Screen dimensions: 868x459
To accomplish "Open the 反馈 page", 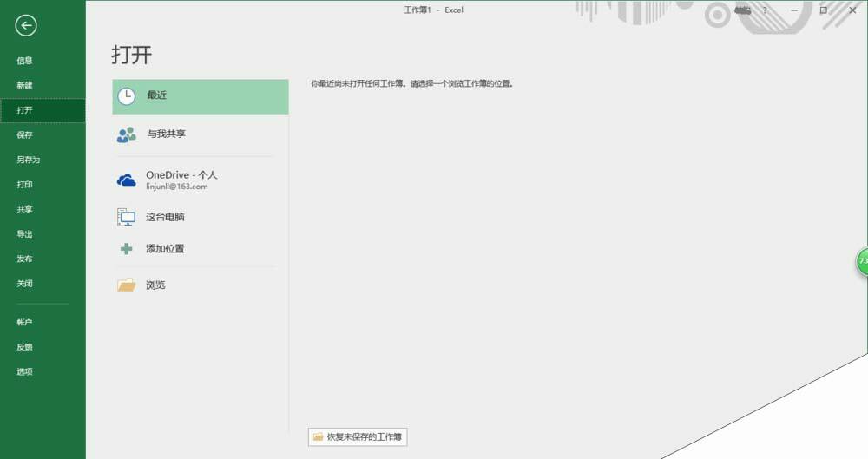I will [x=24, y=347].
